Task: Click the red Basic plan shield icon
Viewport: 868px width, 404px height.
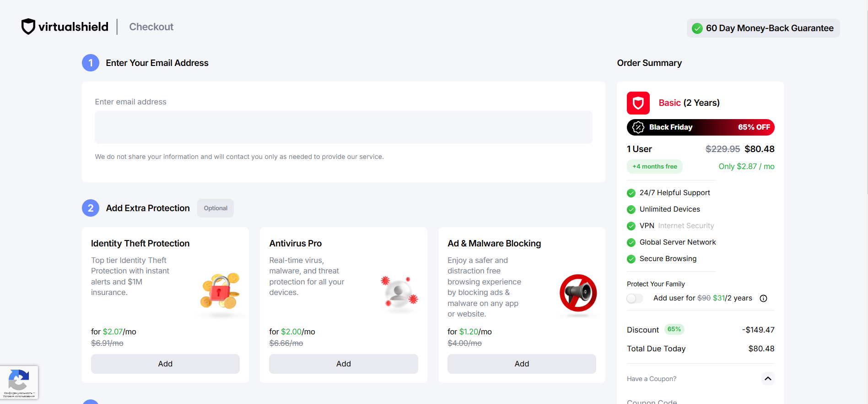Action: click(638, 103)
